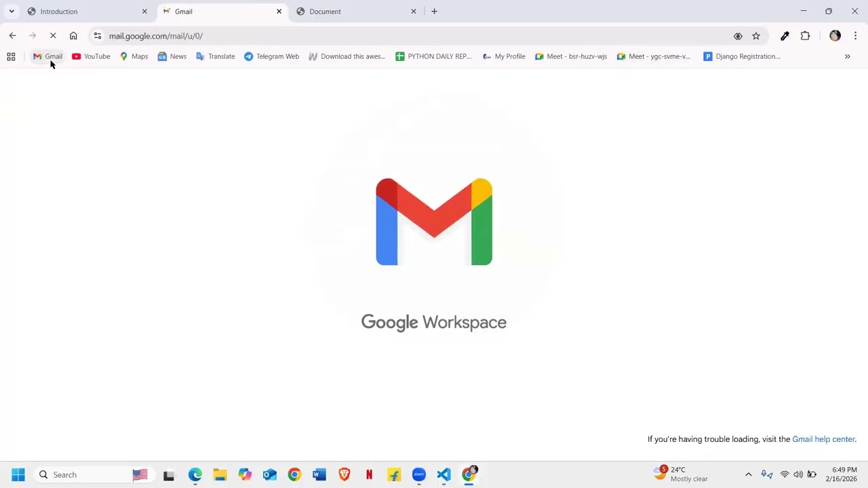868x488 pixels.
Task: Open the Windows Start menu
Action: pos(18,474)
